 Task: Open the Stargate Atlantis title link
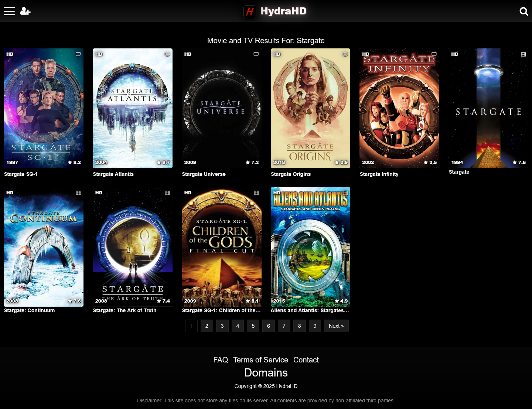pos(113,174)
